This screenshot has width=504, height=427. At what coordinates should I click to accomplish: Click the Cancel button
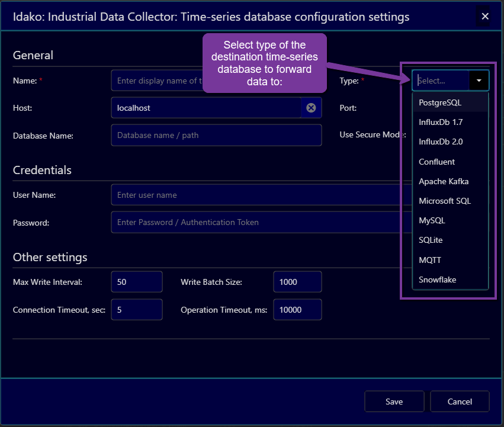coord(460,402)
